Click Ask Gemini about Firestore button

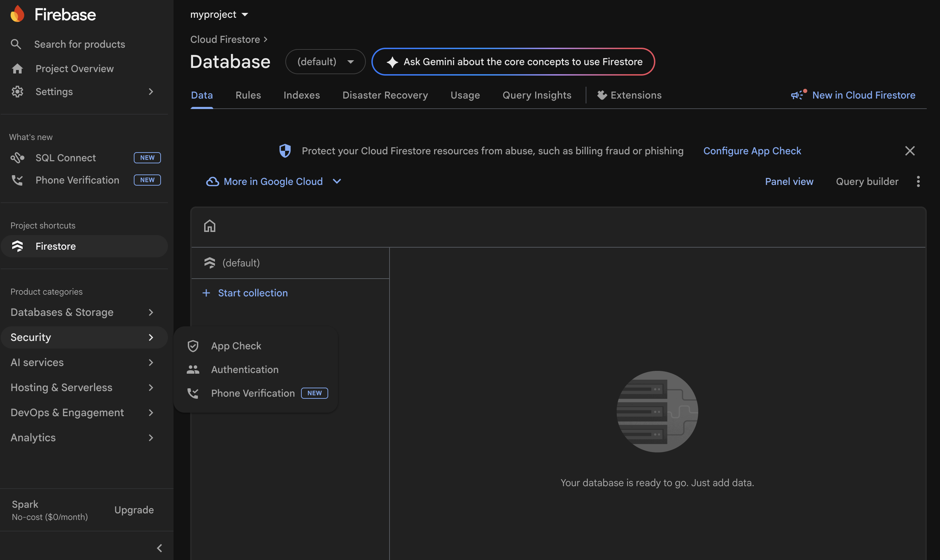tap(513, 62)
